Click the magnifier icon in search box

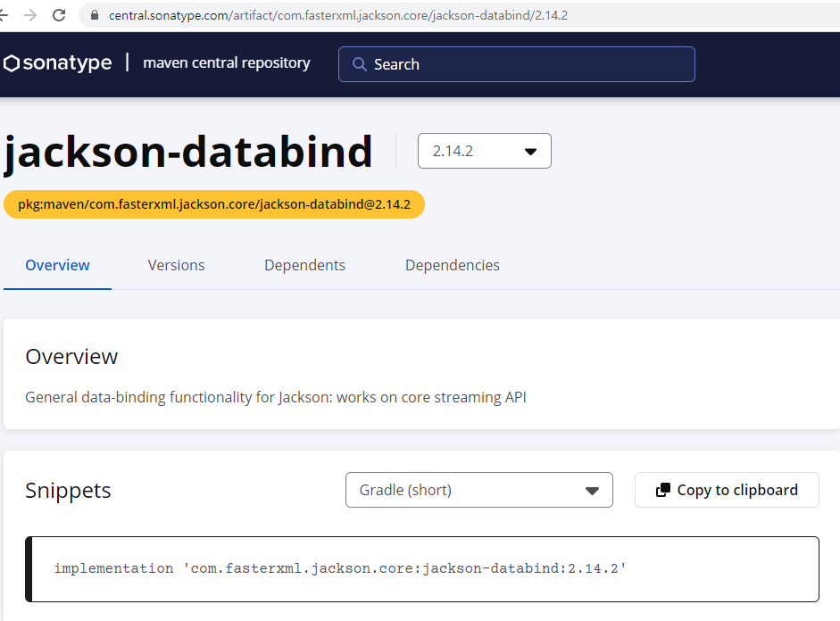tap(360, 64)
